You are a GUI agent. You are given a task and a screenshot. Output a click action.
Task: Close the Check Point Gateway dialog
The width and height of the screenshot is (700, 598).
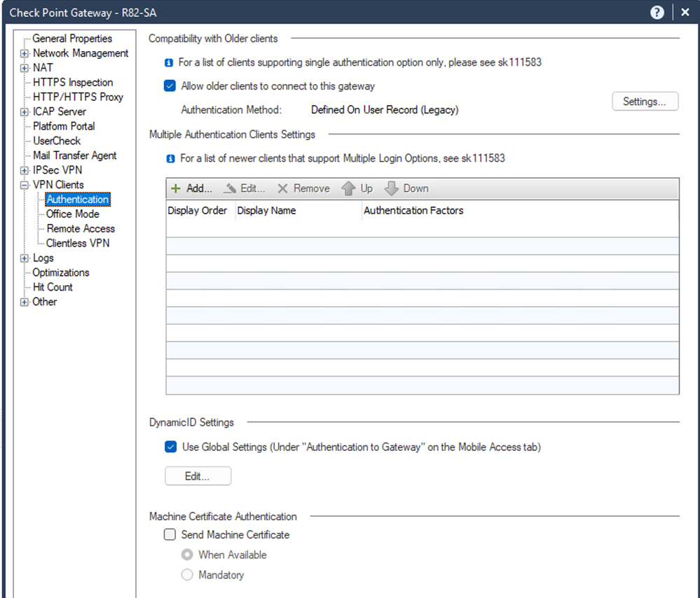(685, 13)
